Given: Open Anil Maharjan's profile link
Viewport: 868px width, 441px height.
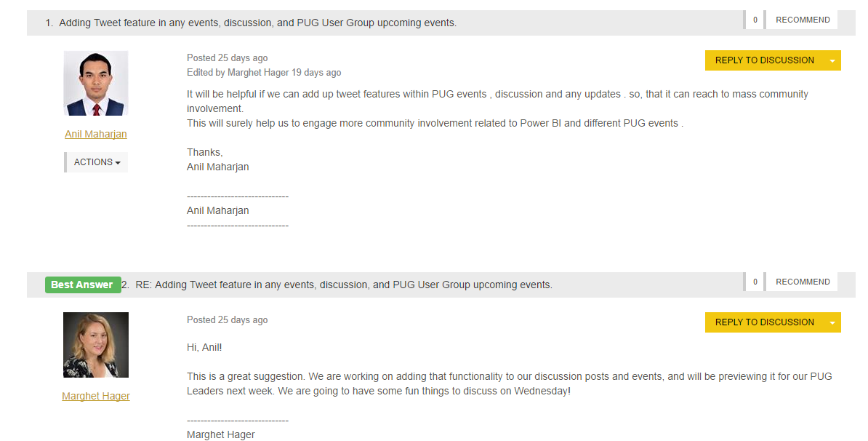Looking at the screenshot, I should pos(96,134).
